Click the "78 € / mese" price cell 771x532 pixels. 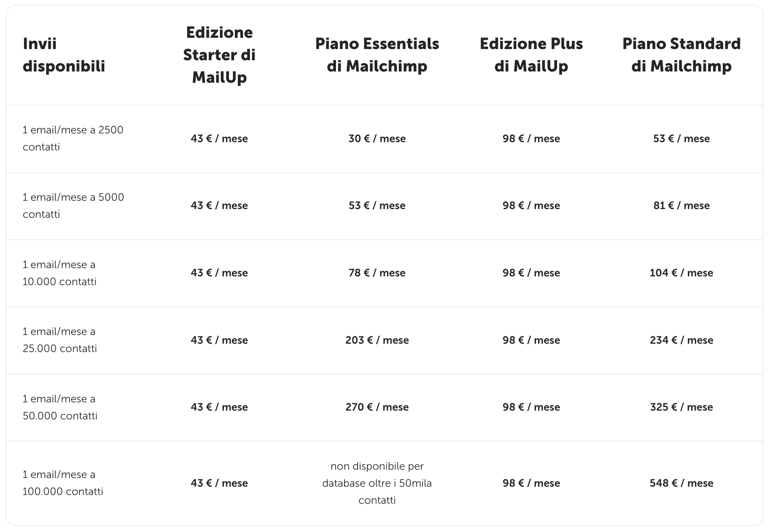click(377, 273)
